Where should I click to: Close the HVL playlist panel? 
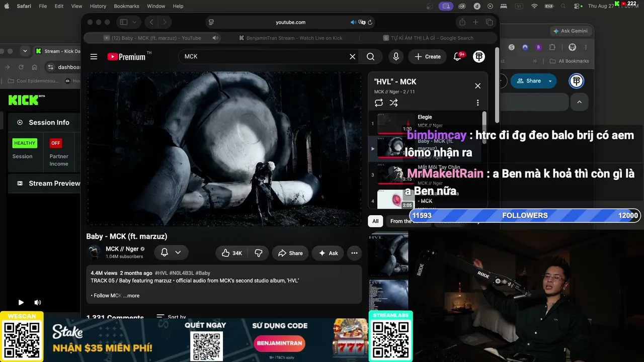tap(478, 86)
